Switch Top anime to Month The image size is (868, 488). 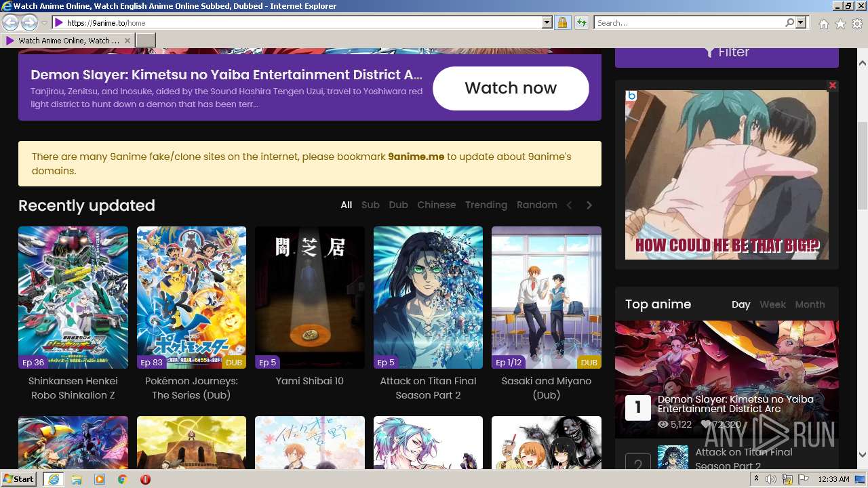[810, 304]
